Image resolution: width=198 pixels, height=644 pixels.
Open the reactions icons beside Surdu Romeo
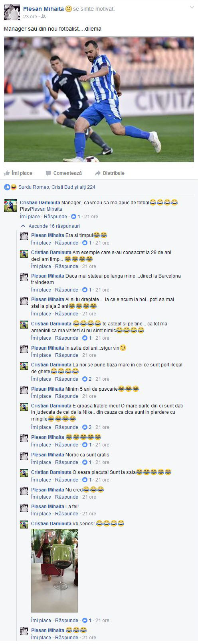[10, 187]
